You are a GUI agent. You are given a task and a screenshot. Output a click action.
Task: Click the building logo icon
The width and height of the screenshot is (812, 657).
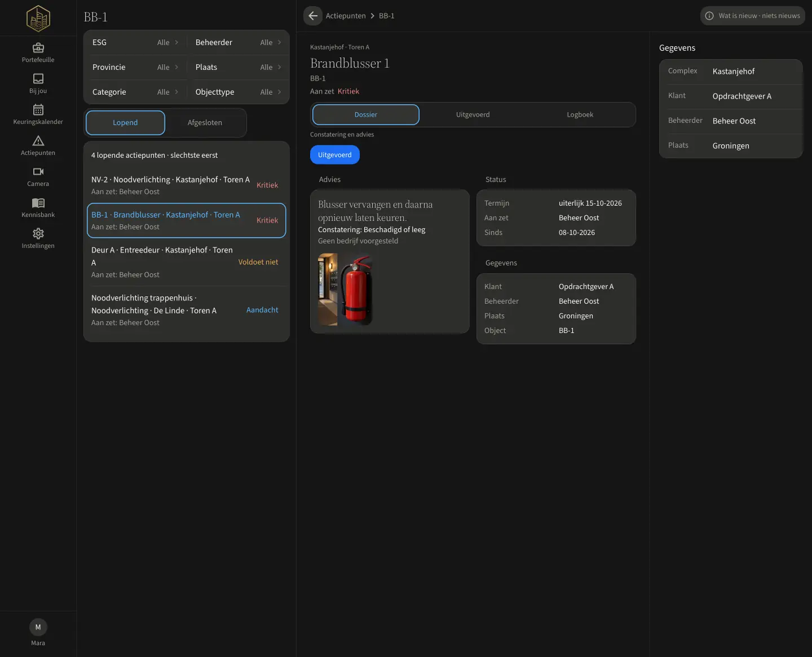click(38, 18)
